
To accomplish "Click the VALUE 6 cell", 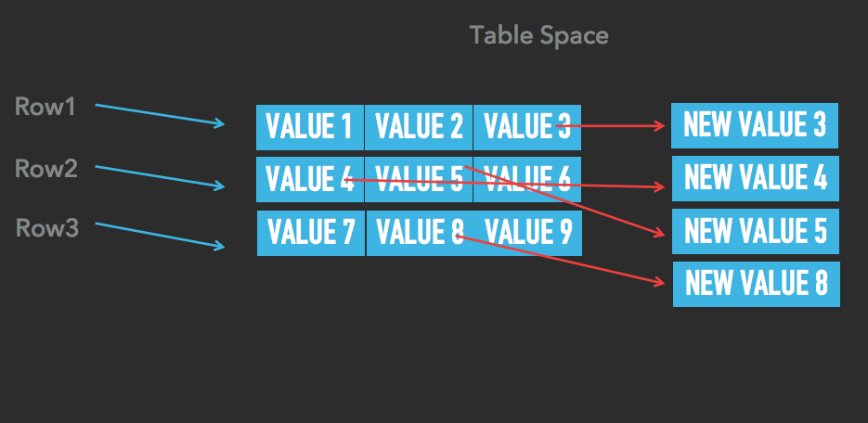I will pos(526,179).
